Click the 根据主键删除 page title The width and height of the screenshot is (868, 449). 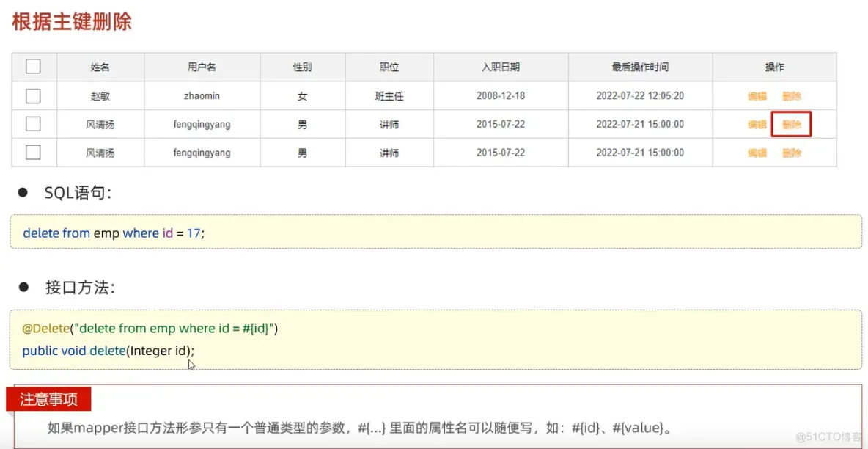[x=72, y=22]
